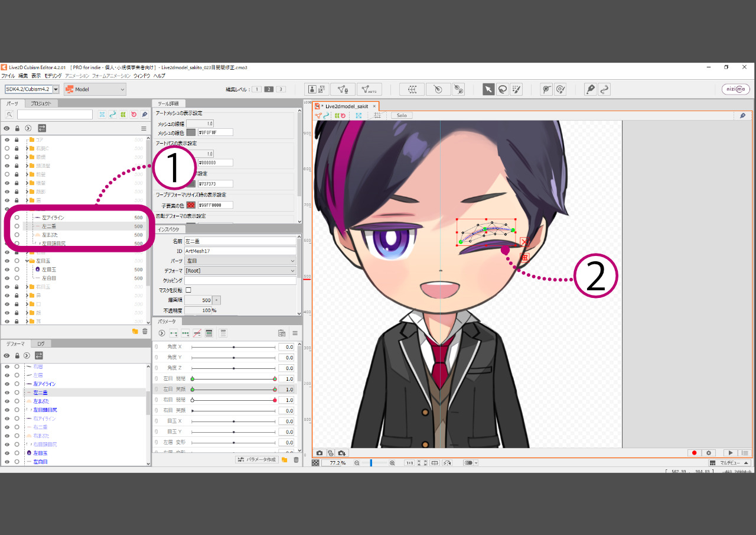Click the 角度 X parameter slider
The image size is (756, 535).
[x=233, y=347]
